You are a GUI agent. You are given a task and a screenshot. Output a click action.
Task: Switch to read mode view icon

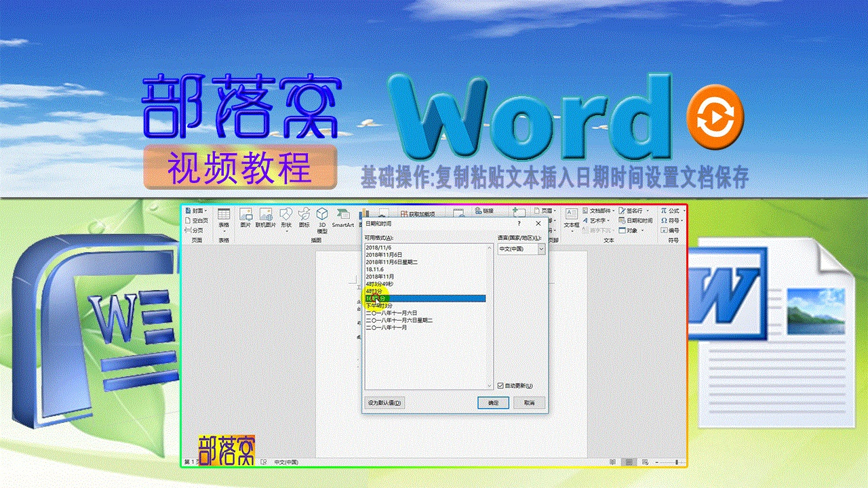tap(614, 462)
